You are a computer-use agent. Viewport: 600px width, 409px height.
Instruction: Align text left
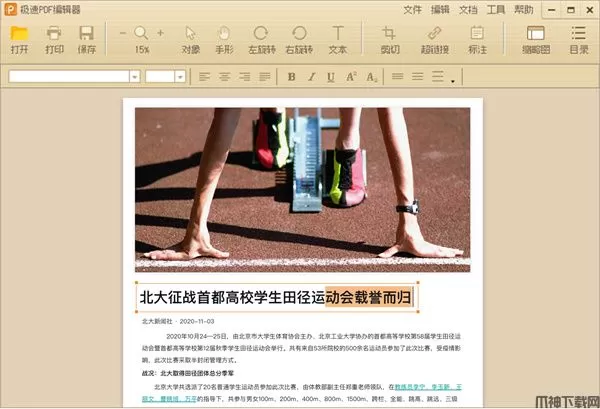pyautogui.click(x=204, y=77)
